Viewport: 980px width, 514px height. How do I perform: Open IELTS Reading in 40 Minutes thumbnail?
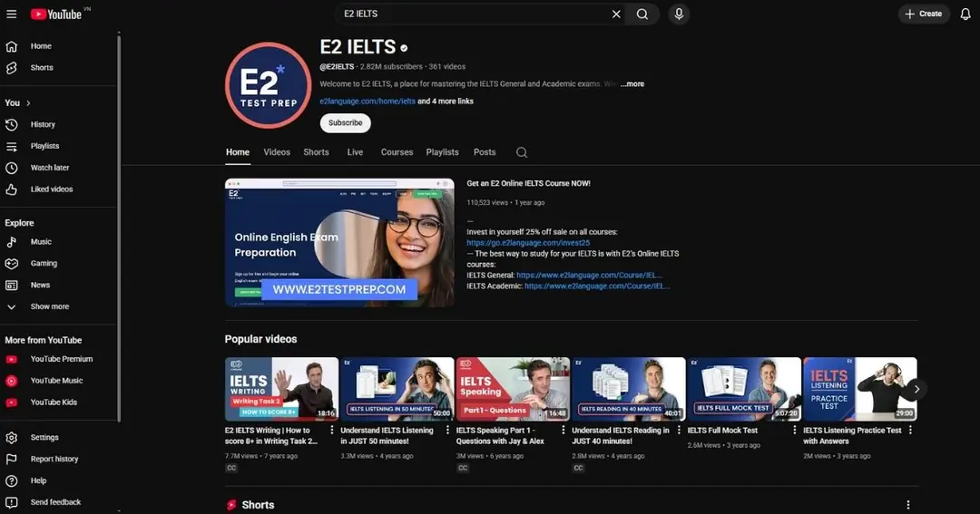pyautogui.click(x=628, y=389)
